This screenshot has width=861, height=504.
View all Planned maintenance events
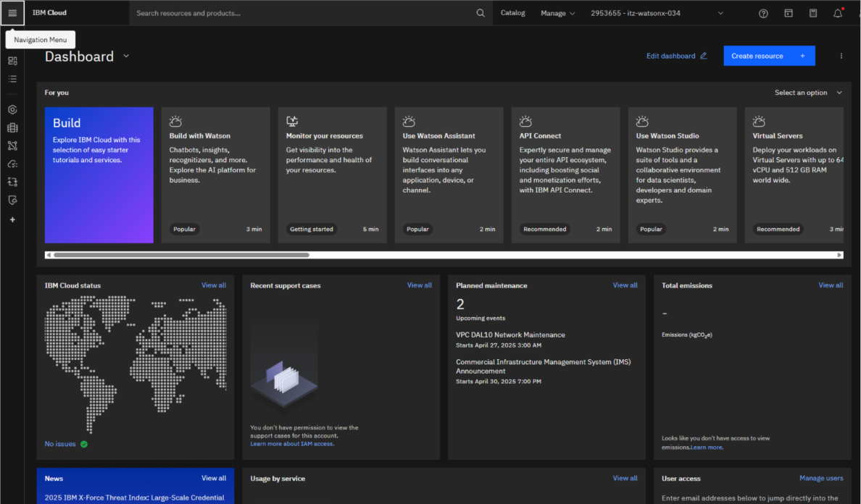coord(625,285)
